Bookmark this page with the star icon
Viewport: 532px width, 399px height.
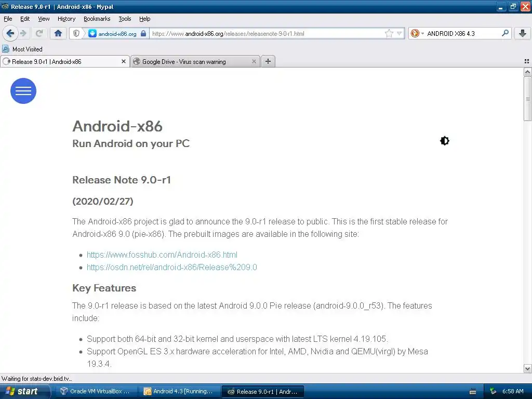[389, 33]
